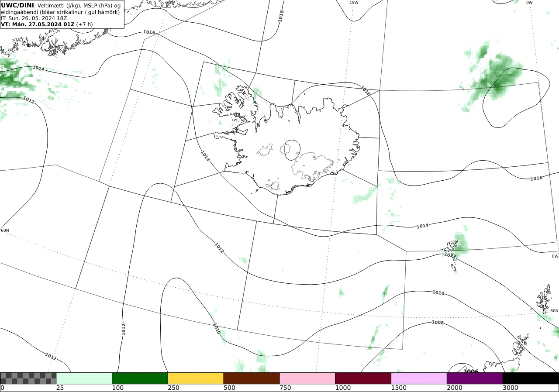
Task: Click the dark green 100–250 legend swatch
Action: [x=140, y=378]
